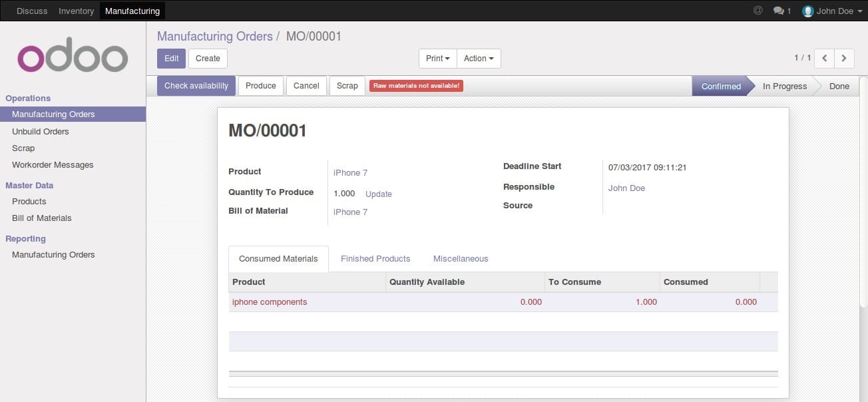Screen dimensions: 868x402
Task: Click the In Progress status stage
Action: 785,86
